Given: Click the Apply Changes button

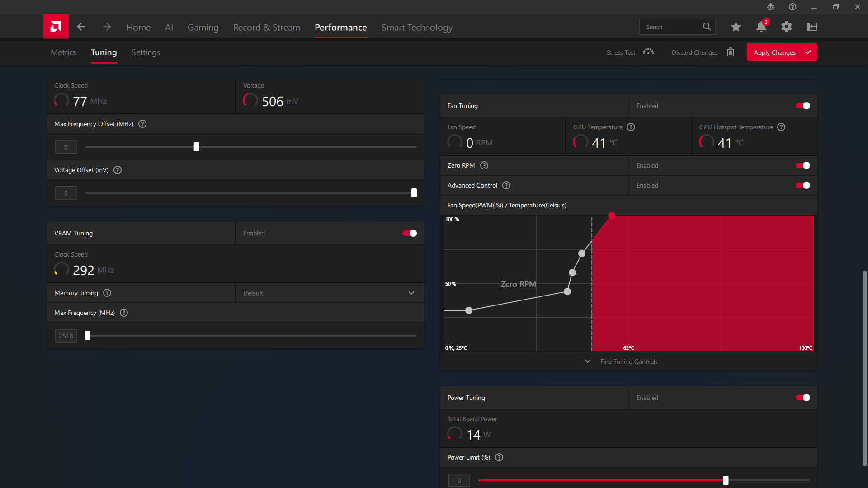Looking at the screenshot, I should pos(781,52).
